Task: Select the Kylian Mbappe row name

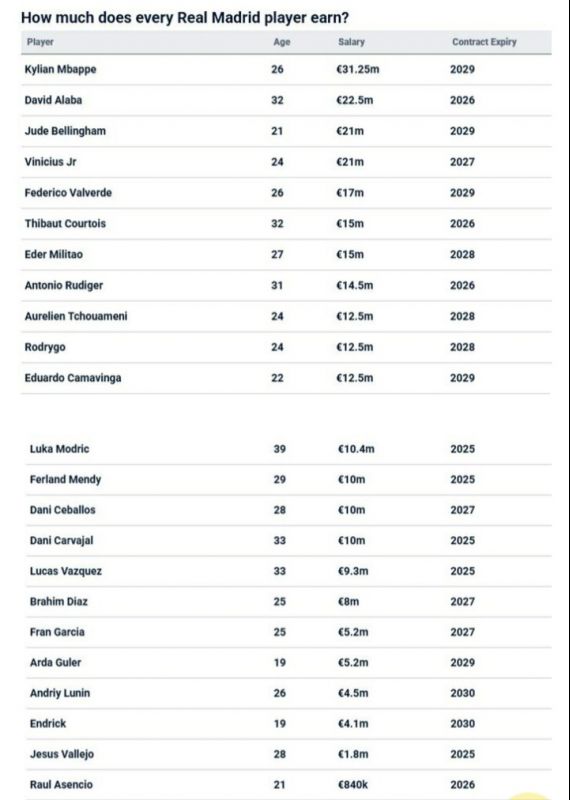Action: [x=60, y=69]
